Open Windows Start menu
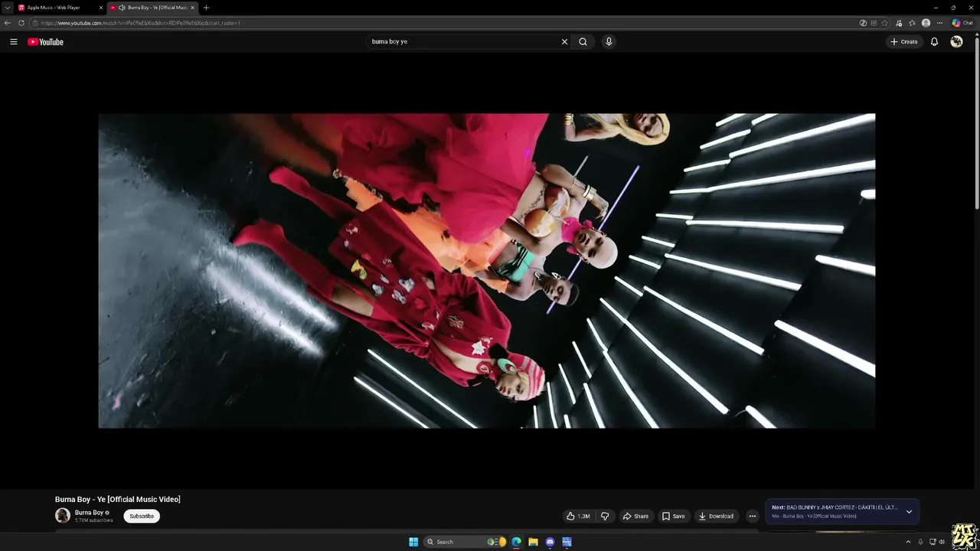The image size is (980, 551). (413, 542)
